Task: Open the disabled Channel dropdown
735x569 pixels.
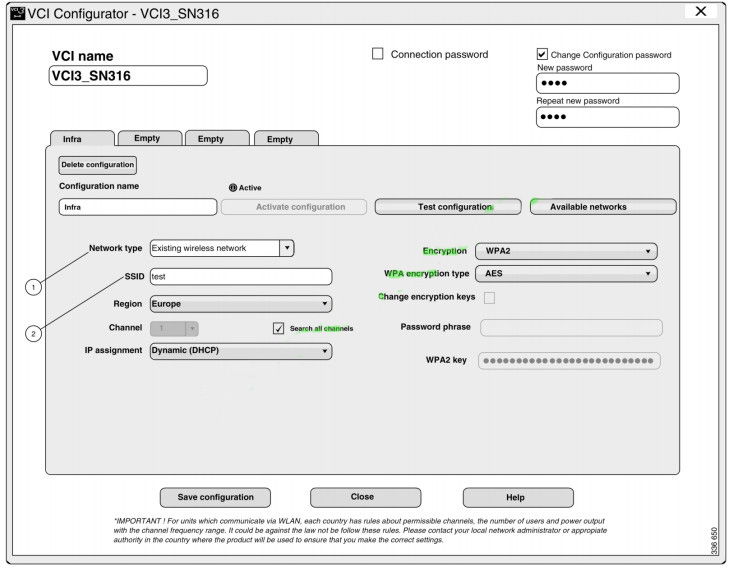Action: pyautogui.click(x=174, y=328)
